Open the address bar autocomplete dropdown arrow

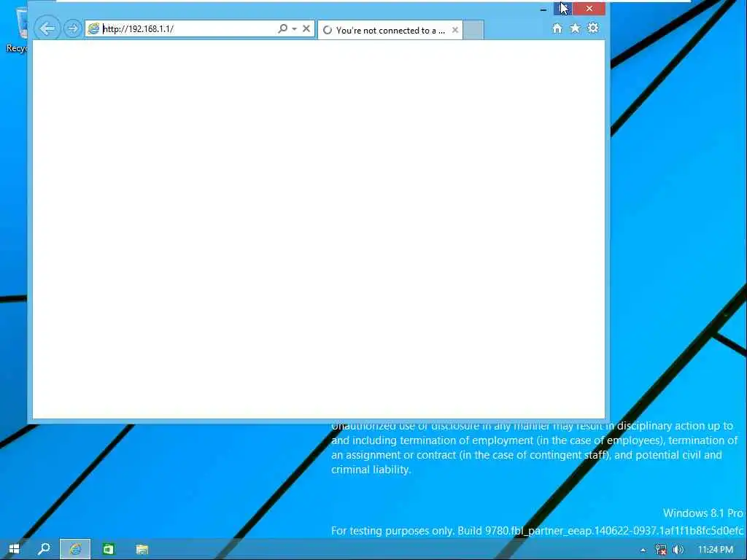(x=295, y=28)
